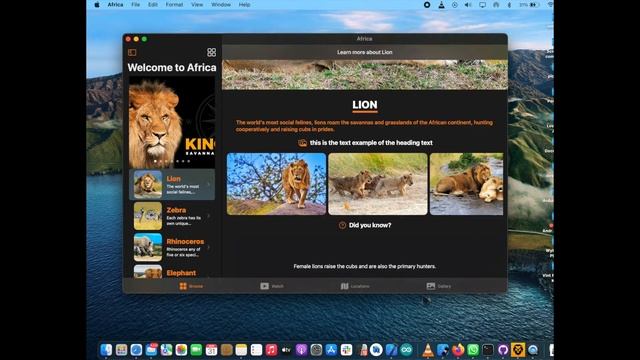
Task: Click the Welcome to Africa title
Action: pyautogui.click(x=172, y=67)
